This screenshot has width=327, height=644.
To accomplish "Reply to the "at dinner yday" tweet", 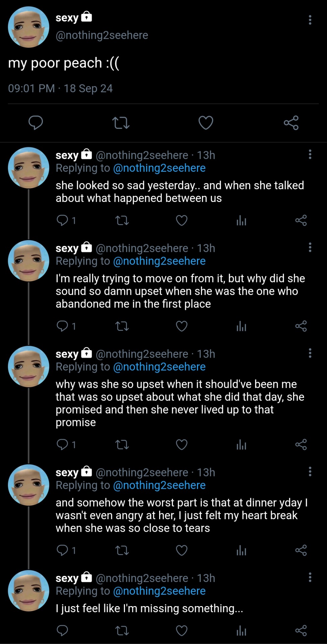I will pyautogui.click(x=62, y=550).
